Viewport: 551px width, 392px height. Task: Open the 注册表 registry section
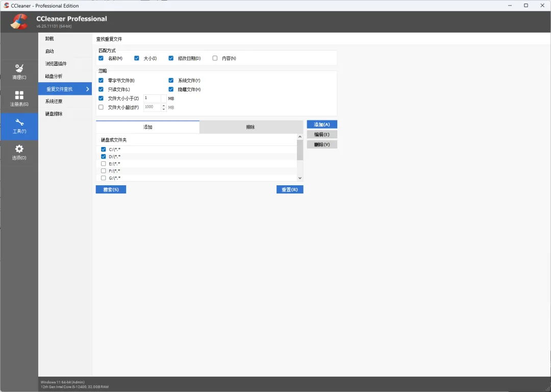(19, 99)
